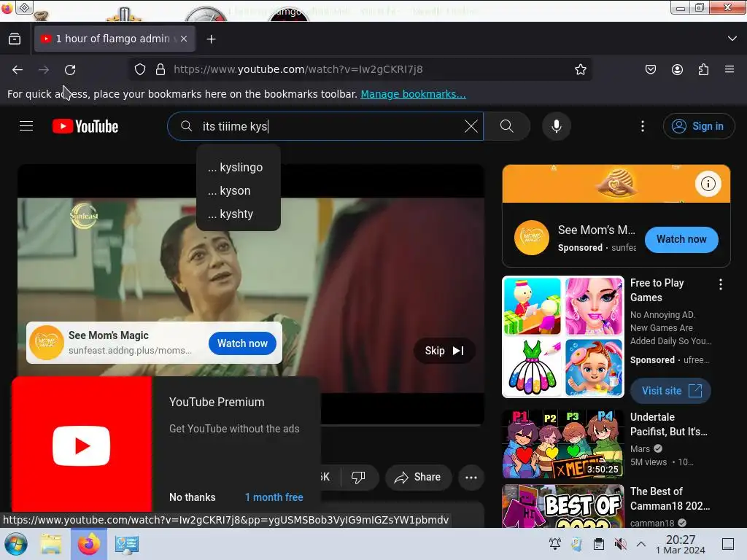Click Watch now in video ad overlay
The width and height of the screenshot is (747, 560).
click(x=242, y=343)
